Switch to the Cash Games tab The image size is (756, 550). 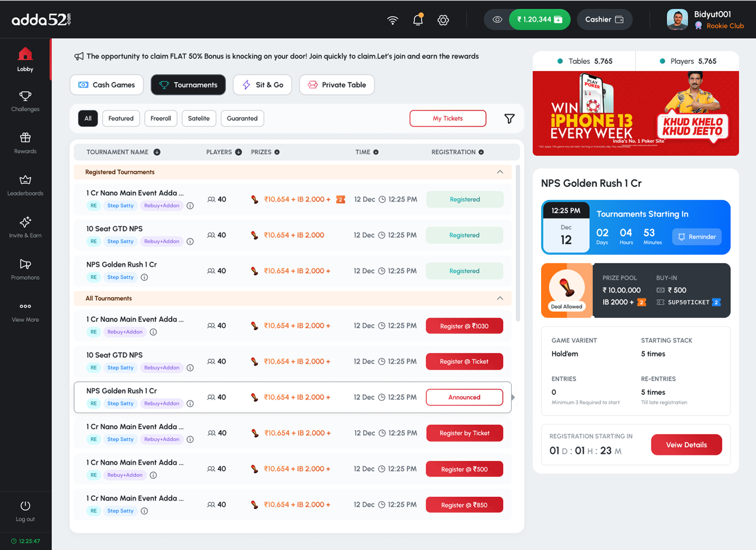point(106,85)
